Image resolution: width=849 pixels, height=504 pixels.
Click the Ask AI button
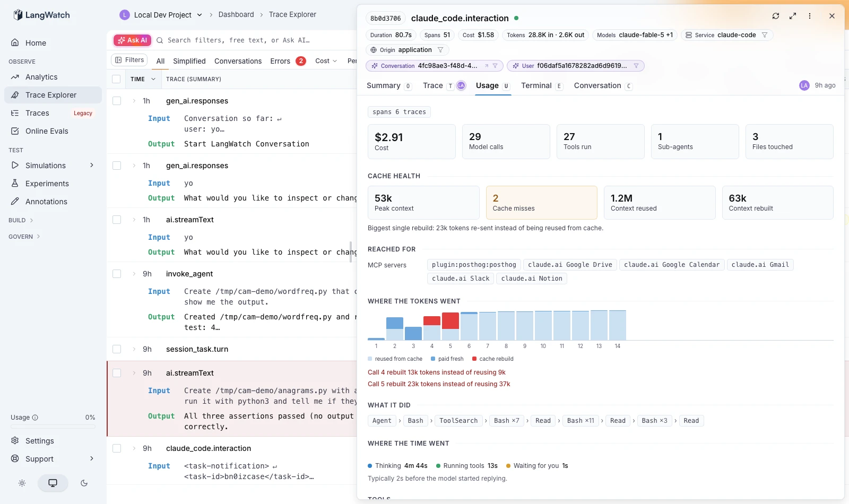(x=132, y=40)
